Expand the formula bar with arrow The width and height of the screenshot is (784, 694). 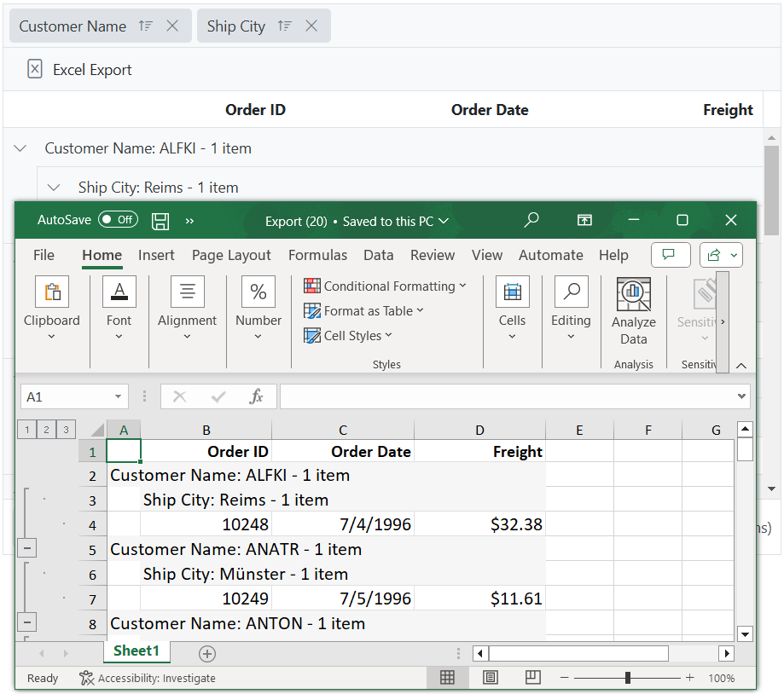(741, 396)
